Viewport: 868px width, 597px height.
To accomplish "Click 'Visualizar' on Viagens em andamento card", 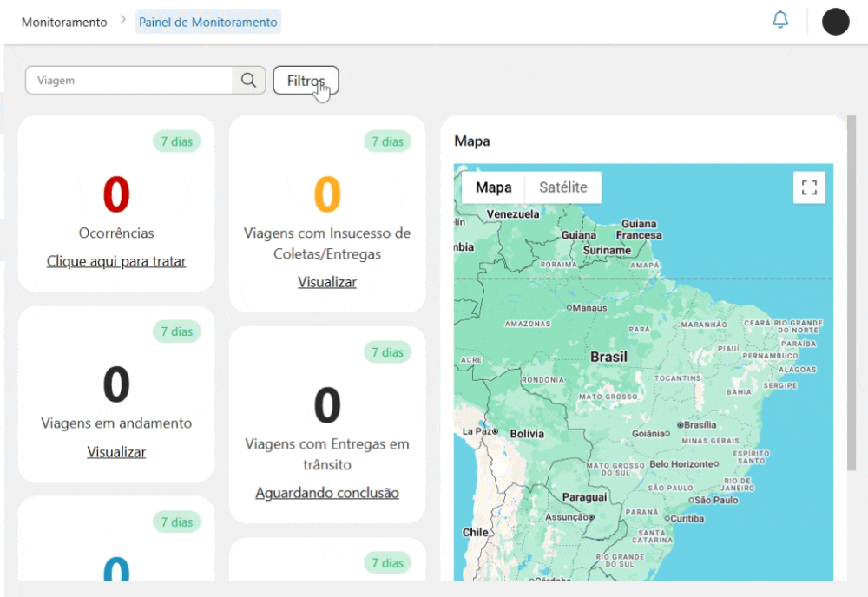I will coord(115,451).
